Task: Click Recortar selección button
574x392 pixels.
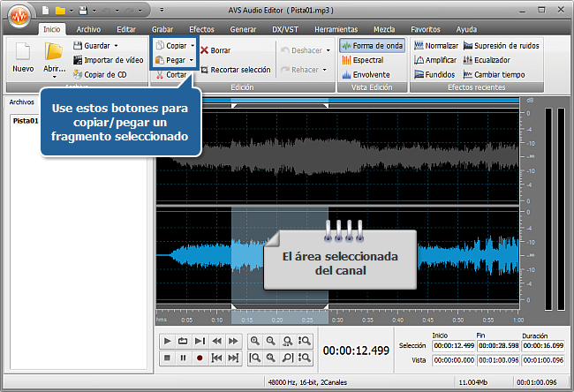Action: pyautogui.click(x=235, y=69)
